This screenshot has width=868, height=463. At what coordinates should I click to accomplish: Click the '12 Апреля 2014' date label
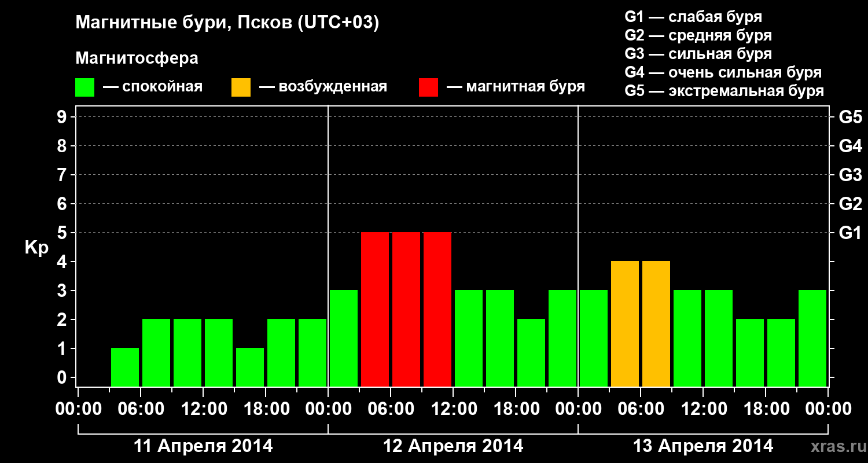tap(453, 446)
